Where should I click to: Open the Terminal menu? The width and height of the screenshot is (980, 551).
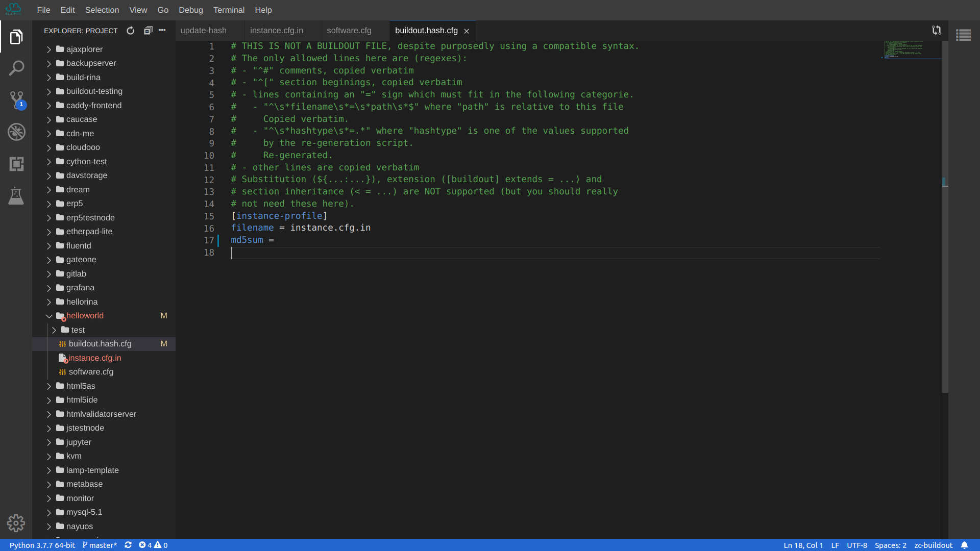[229, 10]
